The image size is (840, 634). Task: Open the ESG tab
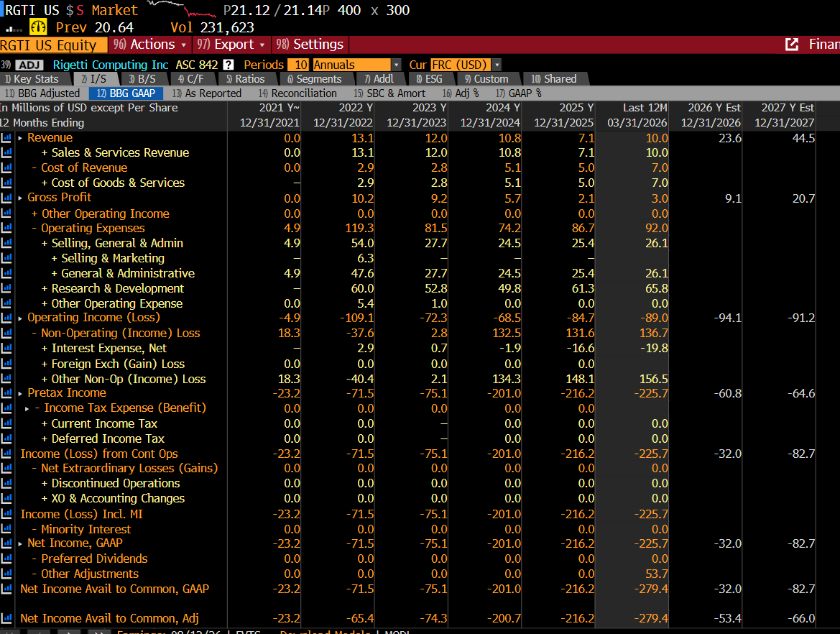coord(429,79)
